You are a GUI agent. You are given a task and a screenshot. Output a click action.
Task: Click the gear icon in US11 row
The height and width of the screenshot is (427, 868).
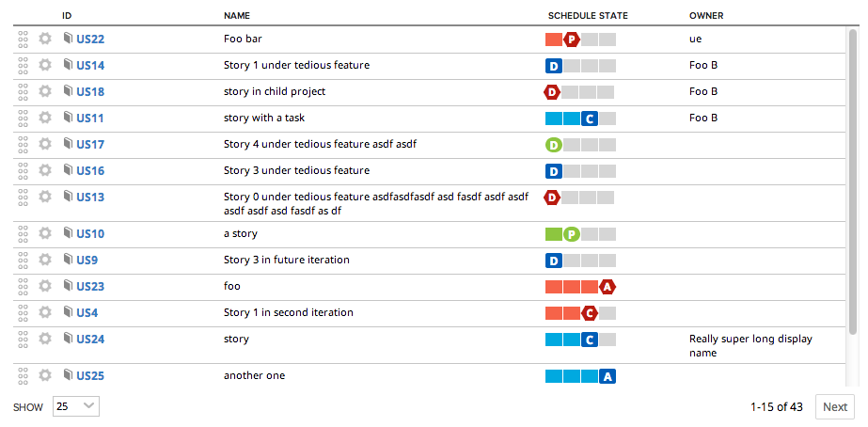pos(45,118)
